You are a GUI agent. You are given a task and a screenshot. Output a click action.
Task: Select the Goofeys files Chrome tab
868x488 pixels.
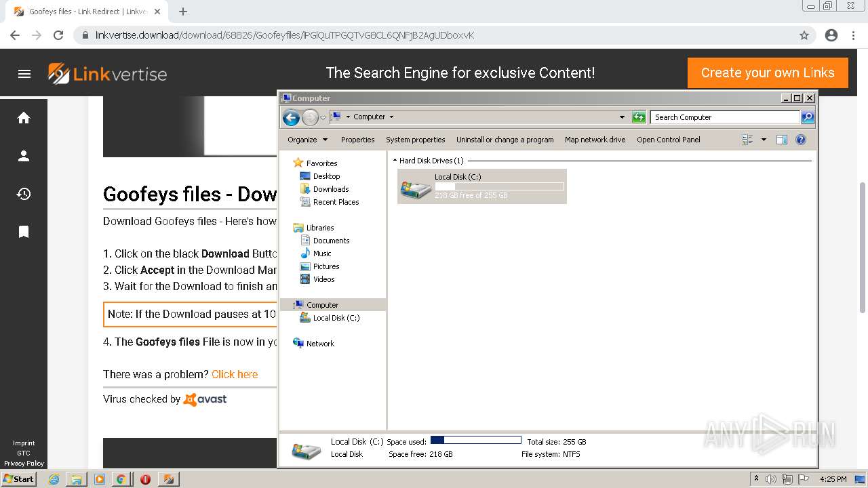click(86, 12)
